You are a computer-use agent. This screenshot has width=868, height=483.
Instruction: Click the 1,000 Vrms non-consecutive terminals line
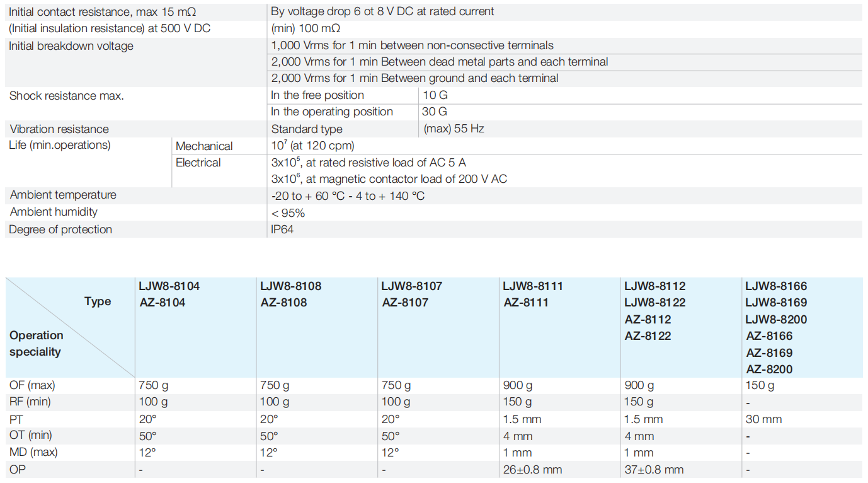412,45
